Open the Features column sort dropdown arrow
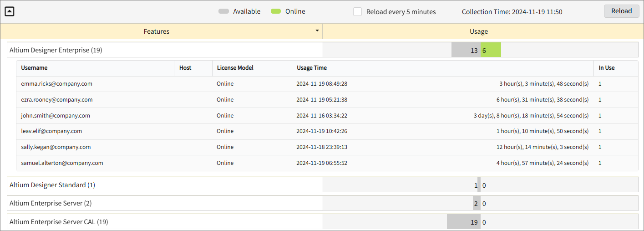644x231 pixels. (317, 31)
